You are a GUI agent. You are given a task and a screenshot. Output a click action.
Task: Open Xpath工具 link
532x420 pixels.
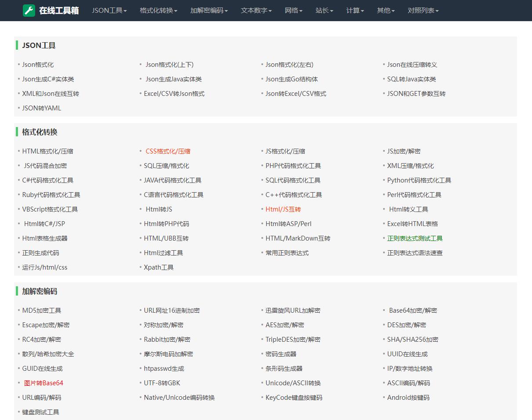[159, 267]
